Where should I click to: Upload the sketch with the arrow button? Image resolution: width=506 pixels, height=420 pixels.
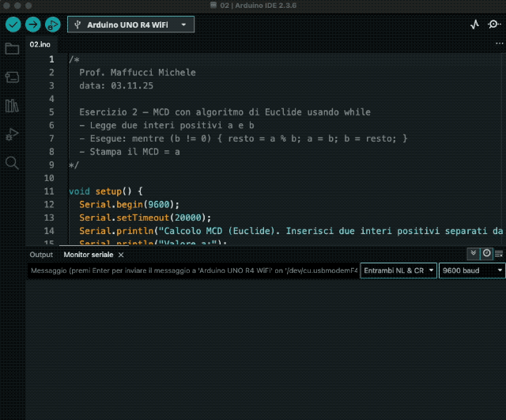tap(32, 25)
